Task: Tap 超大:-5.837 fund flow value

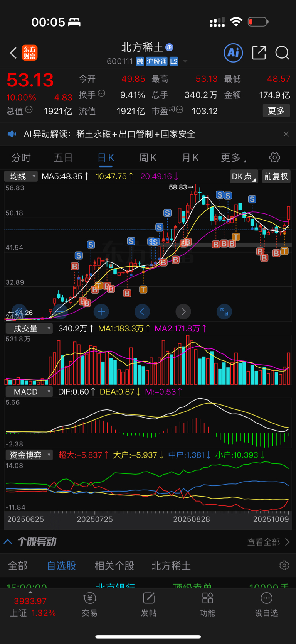Action: coord(83,455)
